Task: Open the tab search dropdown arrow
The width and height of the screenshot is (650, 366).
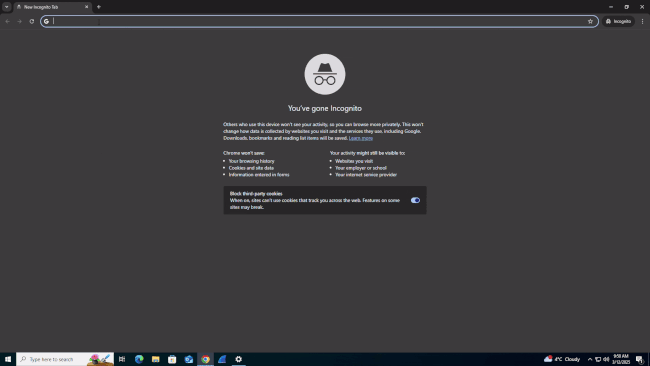Action: [x=7, y=7]
